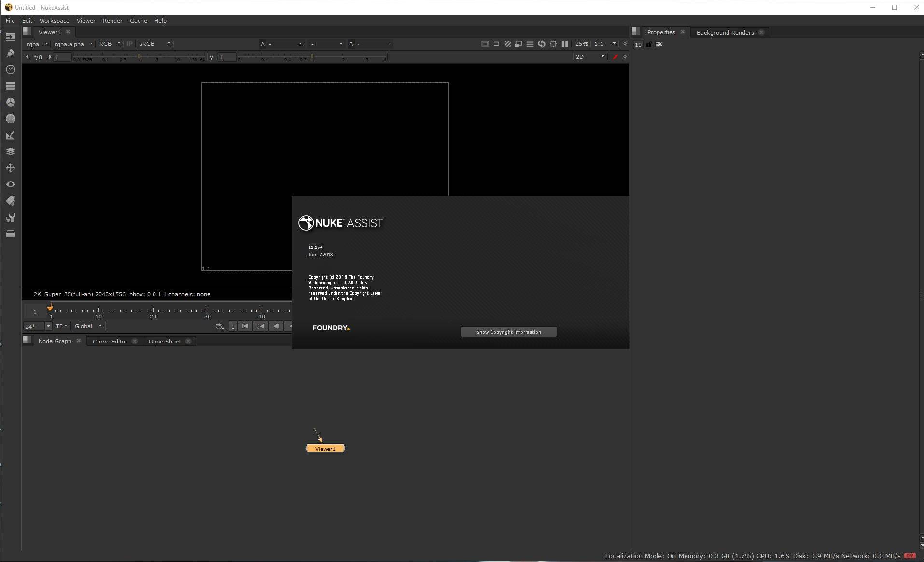The width and height of the screenshot is (924, 562).
Task: Open the Image nodes toolbar icon
Action: tap(11, 37)
